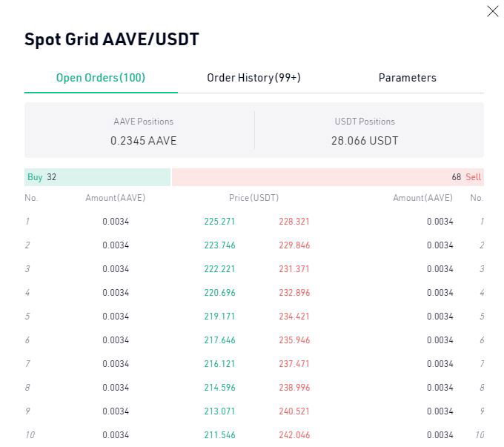
Task: Select buy price 225.271
Action: (x=219, y=222)
